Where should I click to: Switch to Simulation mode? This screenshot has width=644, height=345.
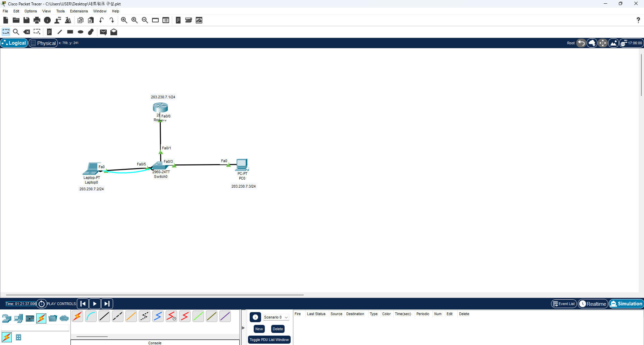[627, 304]
